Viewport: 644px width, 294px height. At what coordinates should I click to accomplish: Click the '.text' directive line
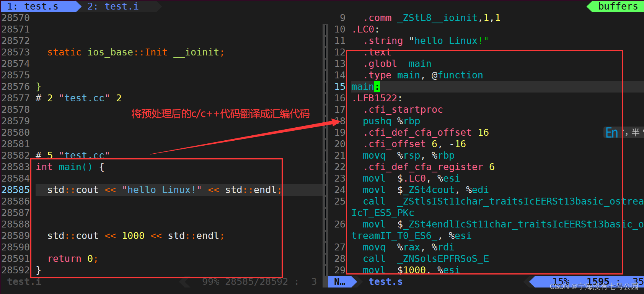(377, 52)
